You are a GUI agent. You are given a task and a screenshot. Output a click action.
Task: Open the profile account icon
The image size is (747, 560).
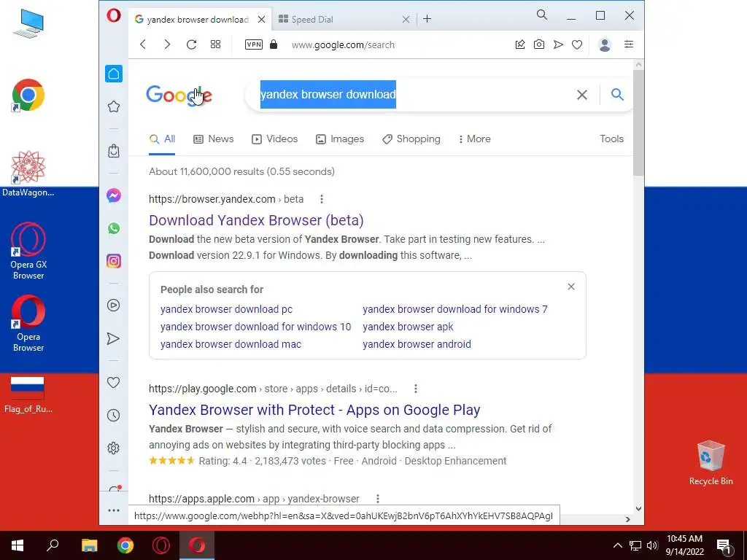coord(605,44)
